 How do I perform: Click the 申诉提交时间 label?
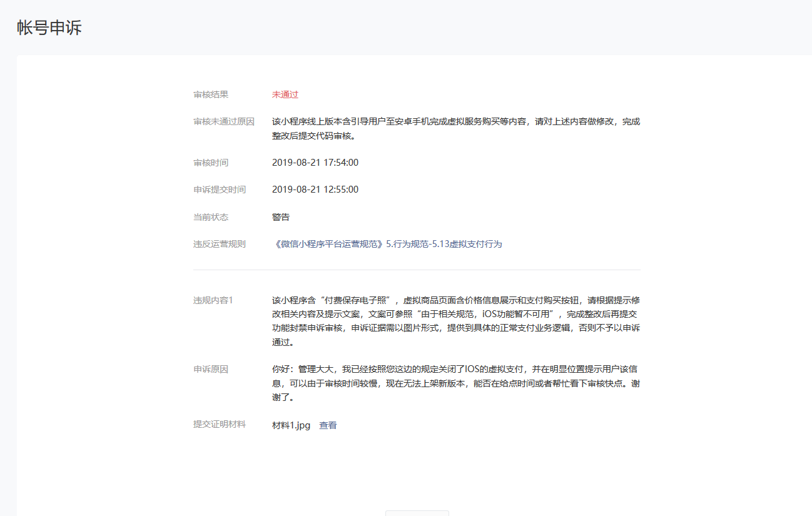220,190
